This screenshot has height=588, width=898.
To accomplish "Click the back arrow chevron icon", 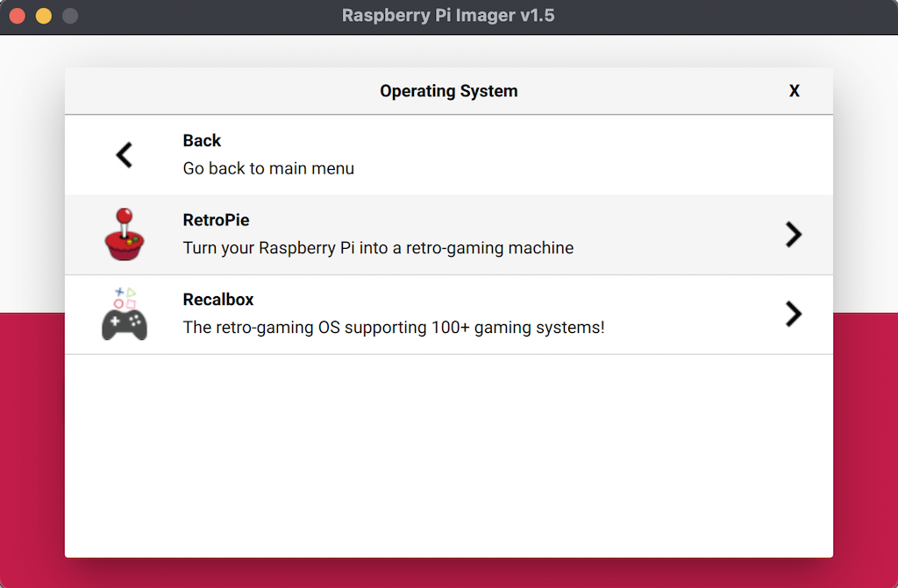I will pyautogui.click(x=125, y=154).
